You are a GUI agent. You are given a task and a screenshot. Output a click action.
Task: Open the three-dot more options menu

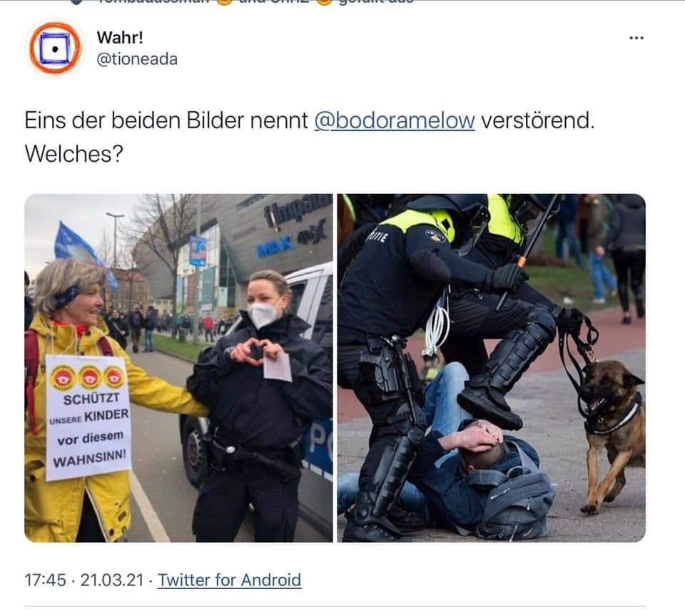tap(636, 38)
